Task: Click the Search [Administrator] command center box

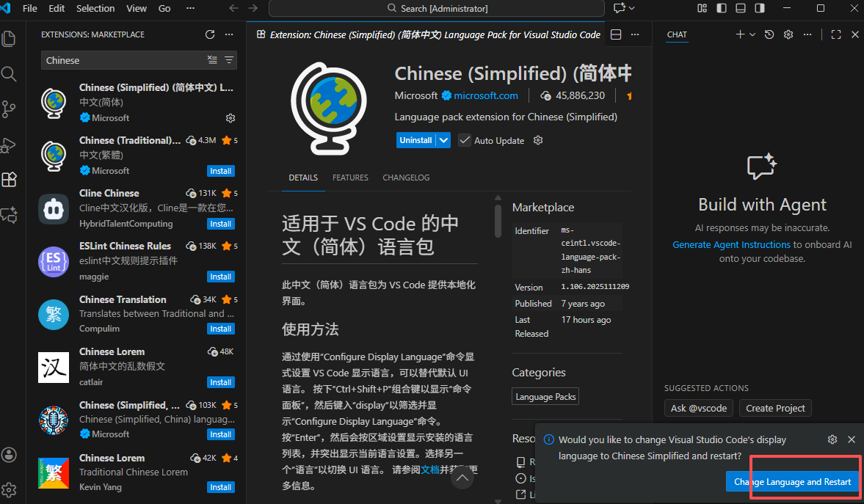Action: point(437,8)
